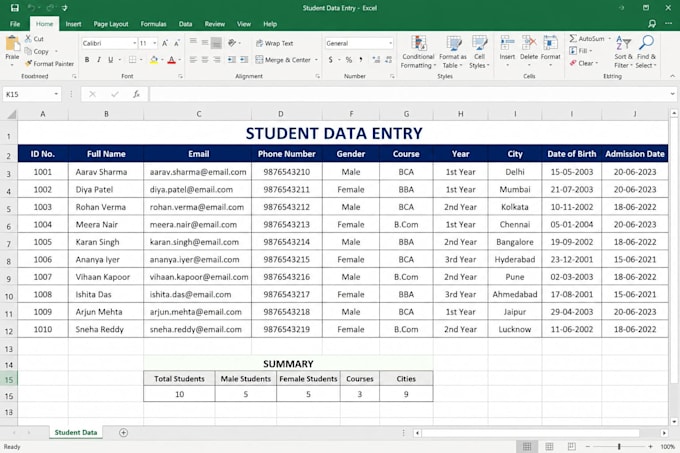This screenshot has width=680, height=453.
Task: Adjust the zoom slider handle in the status bar
Action: (x=619, y=446)
